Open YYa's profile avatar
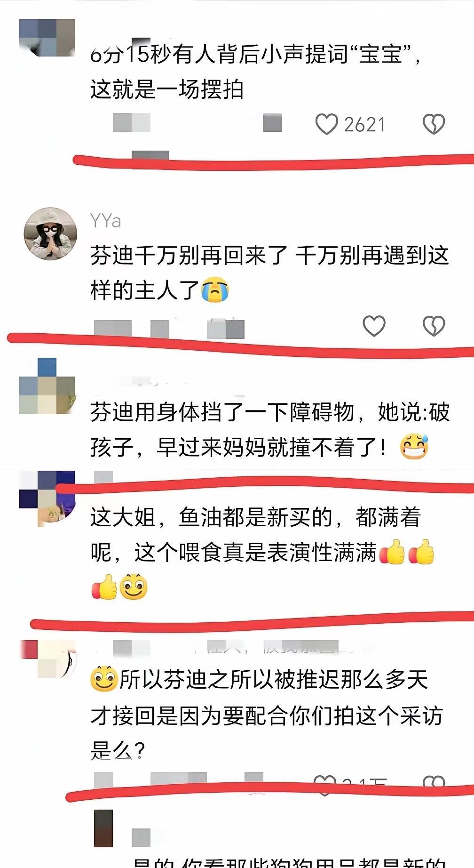Viewport: 474px width, 868px height. 50,234
